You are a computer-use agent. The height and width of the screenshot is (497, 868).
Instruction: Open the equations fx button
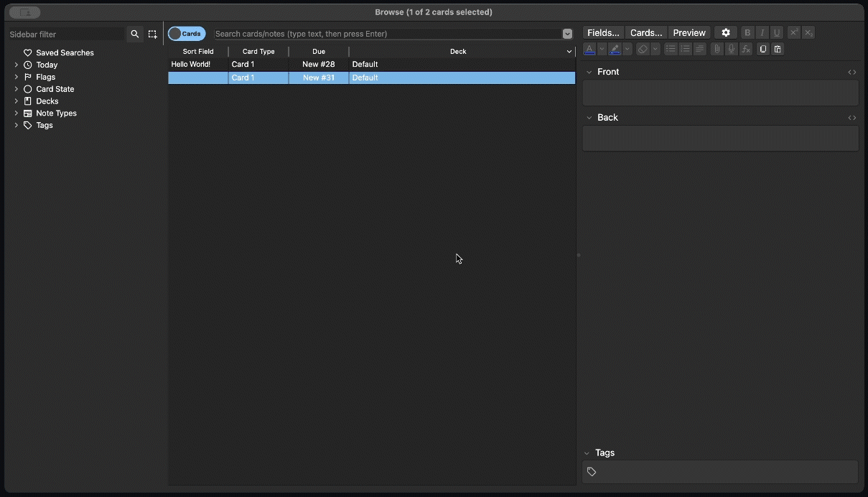point(746,49)
